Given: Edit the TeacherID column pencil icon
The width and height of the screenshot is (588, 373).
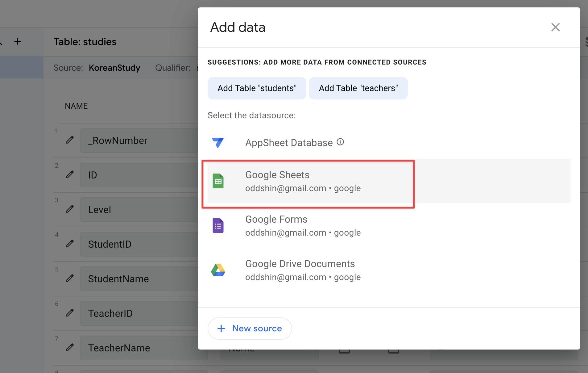Looking at the screenshot, I should coord(70,313).
